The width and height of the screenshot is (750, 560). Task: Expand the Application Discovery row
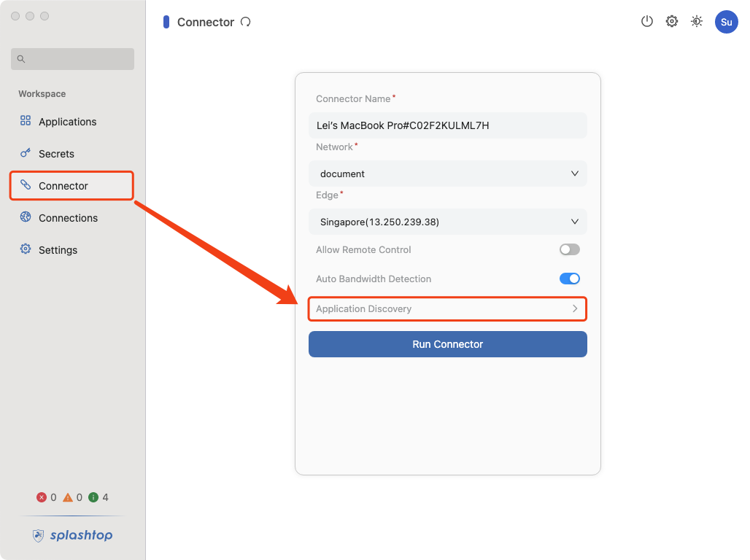(x=447, y=309)
